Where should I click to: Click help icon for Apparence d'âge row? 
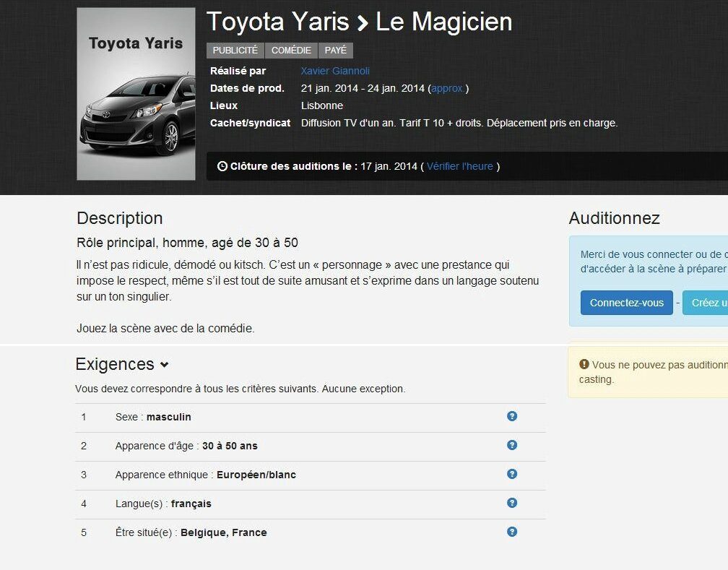click(x=512, y=445)
